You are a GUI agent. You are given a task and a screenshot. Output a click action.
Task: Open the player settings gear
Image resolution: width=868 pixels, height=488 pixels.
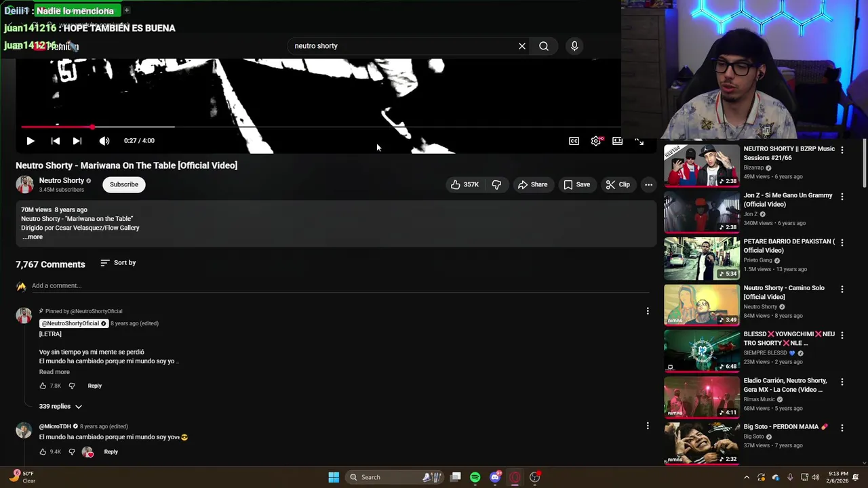[595, 141]
